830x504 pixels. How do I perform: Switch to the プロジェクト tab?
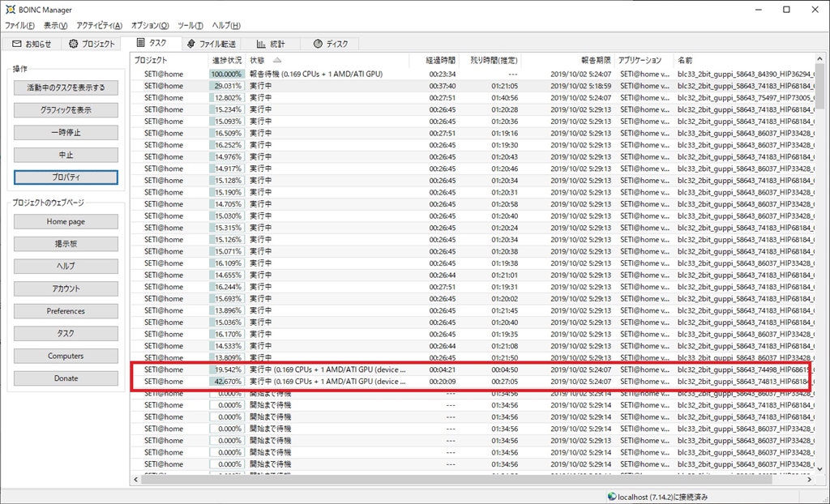pos(92,44)
